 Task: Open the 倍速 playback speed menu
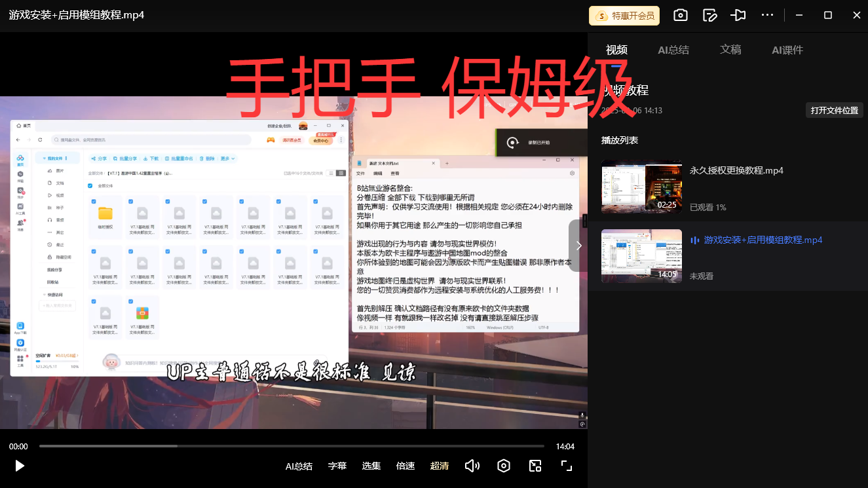406,466
